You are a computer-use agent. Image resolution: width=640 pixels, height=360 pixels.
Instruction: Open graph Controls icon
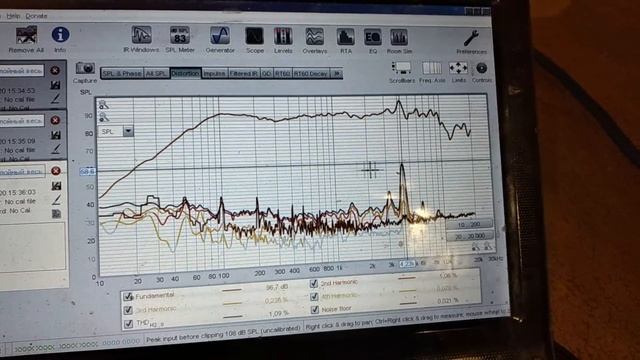pyautogui.click(x=482, y=68)
